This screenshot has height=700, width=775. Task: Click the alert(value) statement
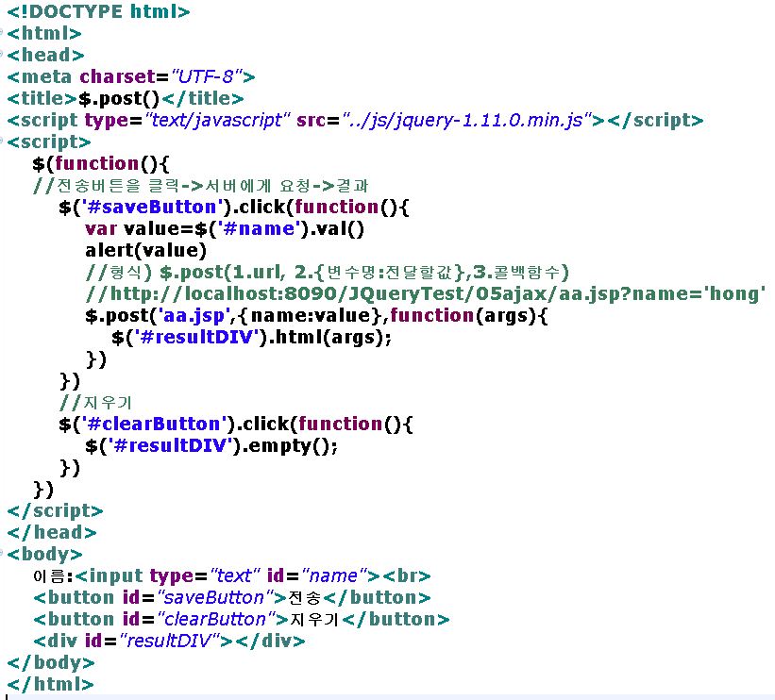pos(145,250)
